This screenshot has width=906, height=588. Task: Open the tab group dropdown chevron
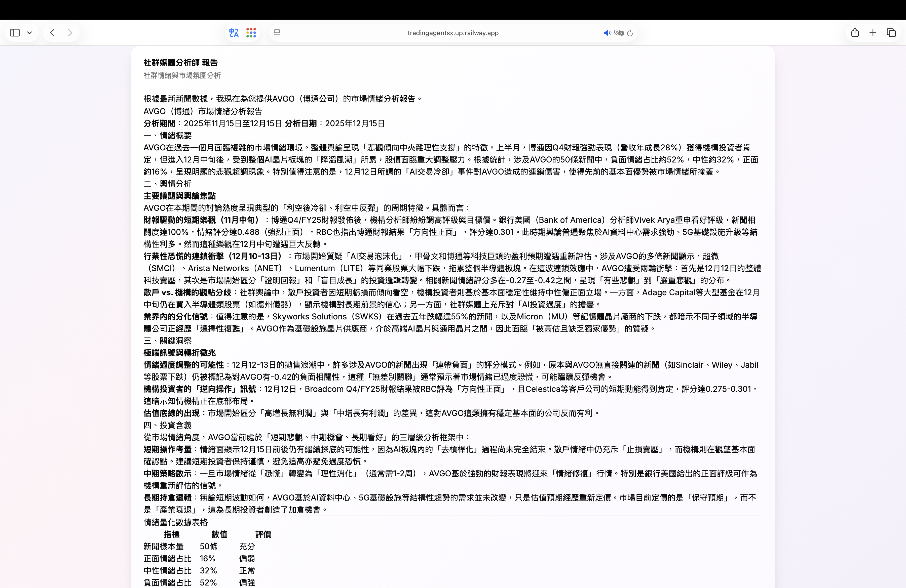[x=29, y=33]
